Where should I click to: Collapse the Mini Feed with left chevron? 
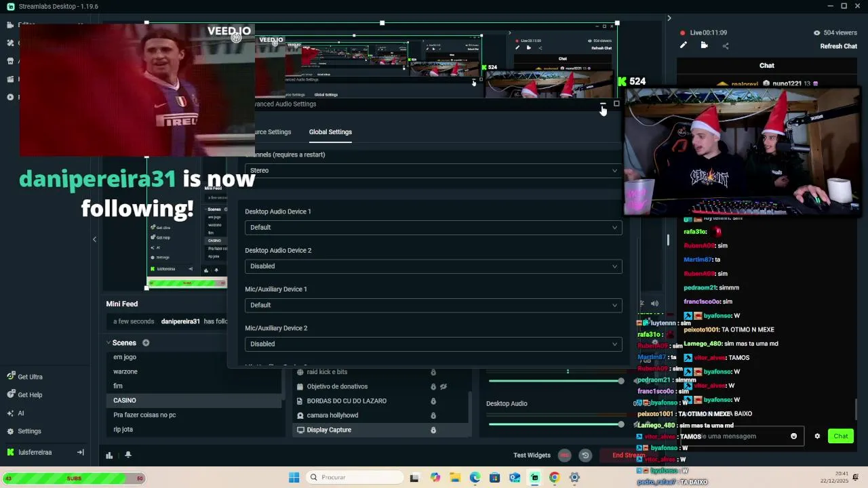[x=94, y=239]
